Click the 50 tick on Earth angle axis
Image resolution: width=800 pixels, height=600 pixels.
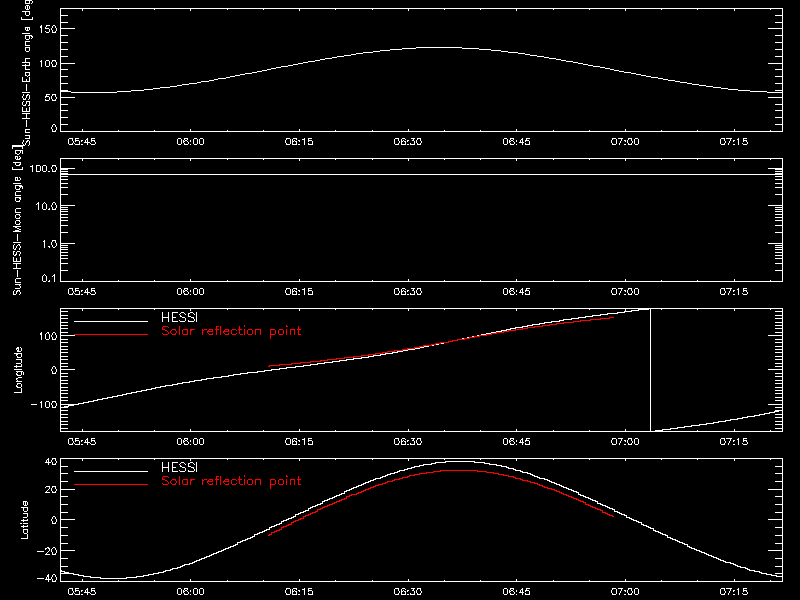[51, 98]
